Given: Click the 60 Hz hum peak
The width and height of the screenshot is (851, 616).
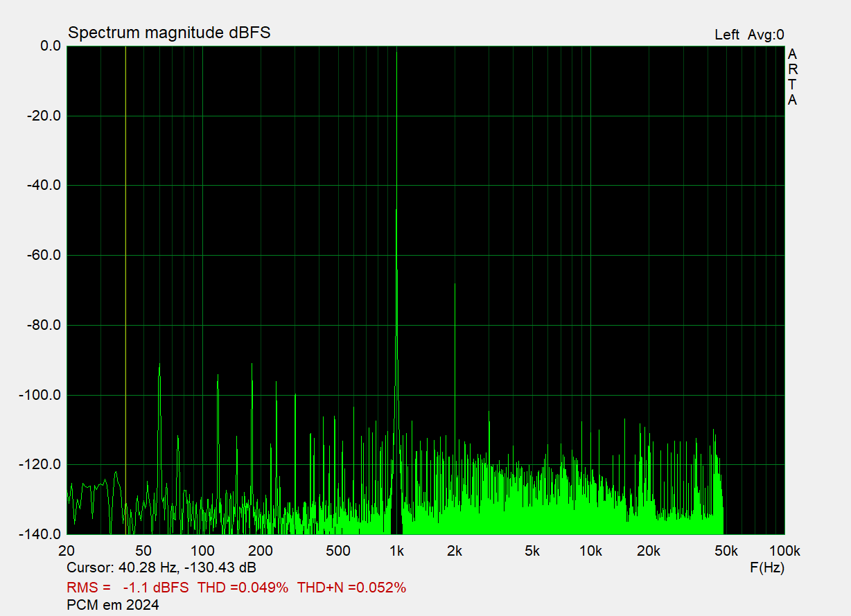Looking at the screenshot, I should coord(159,364).
